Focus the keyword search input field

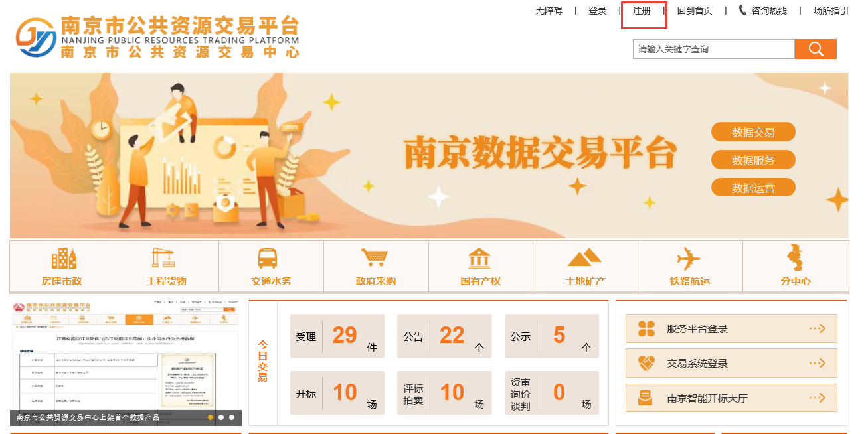[x=714, y=49]
